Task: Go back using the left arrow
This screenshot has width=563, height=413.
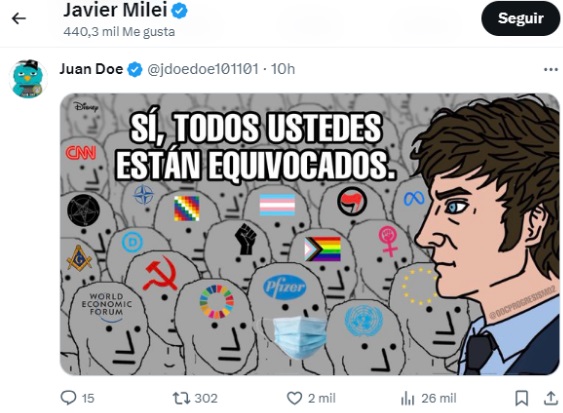Action: [x=19, y=18]
